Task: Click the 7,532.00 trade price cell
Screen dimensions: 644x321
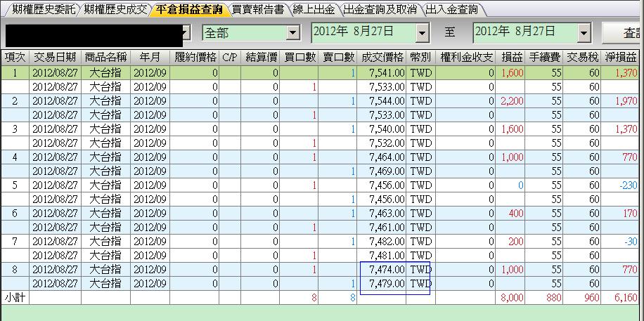Action: 382,143
